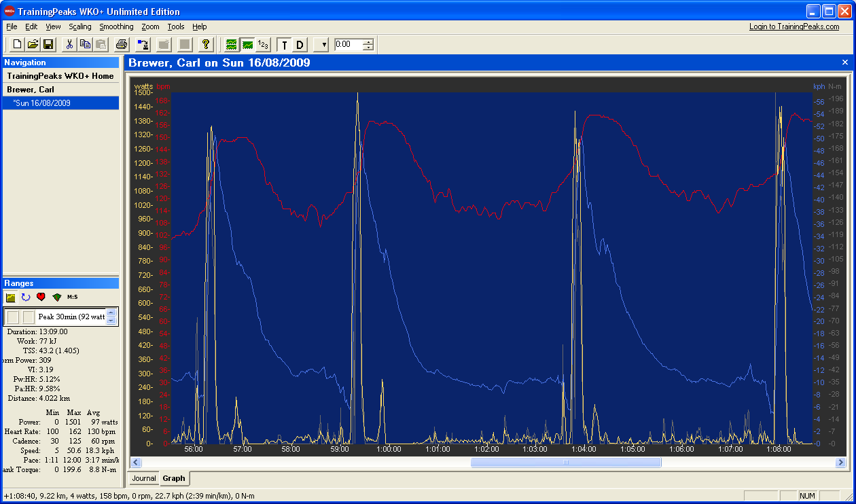This screenshot has height=504, width=856.
Task: Select TrainingPeaks WKO+ Home in Navigation
Action: 60,76
